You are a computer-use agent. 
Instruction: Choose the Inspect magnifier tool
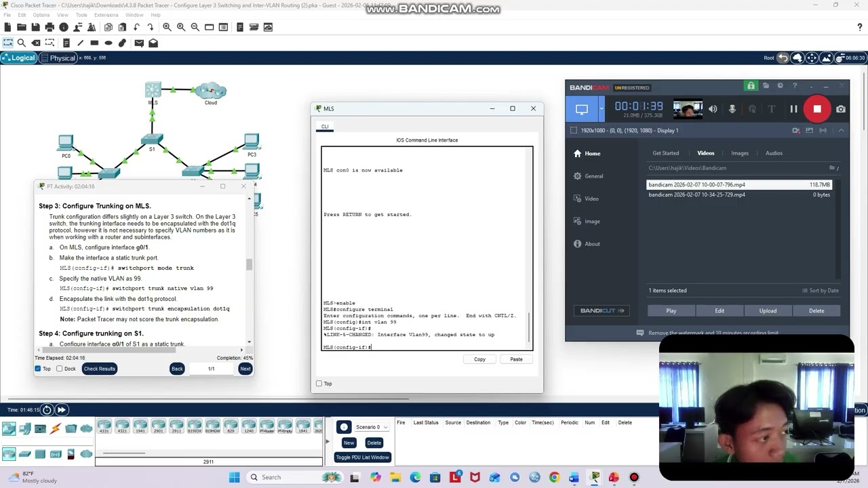click(22, 43)
